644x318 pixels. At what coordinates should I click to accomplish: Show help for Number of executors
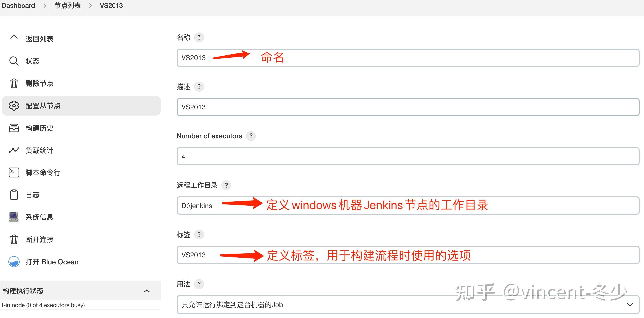click(x=251, y=136)
